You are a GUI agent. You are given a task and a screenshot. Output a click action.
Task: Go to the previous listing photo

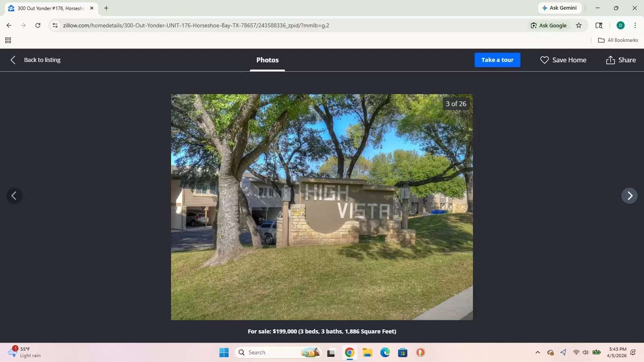(x=14, y=196)
